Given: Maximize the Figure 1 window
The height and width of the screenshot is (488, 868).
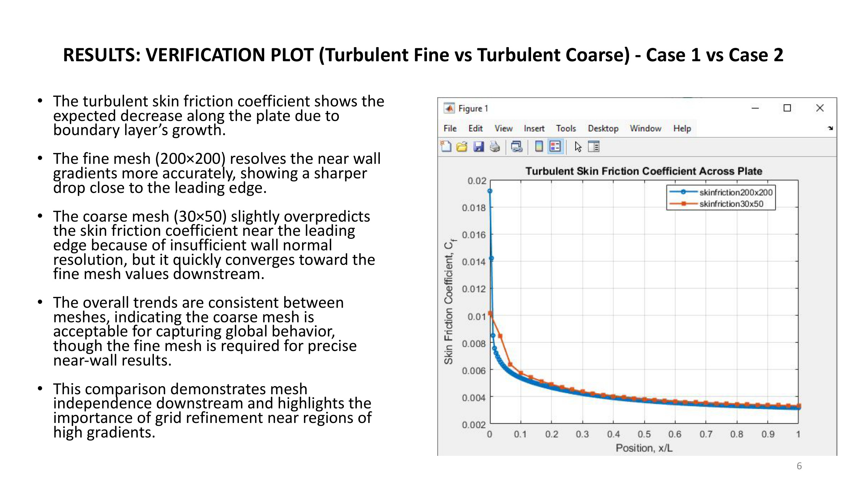Looking at the screenshot, I should click(x=787, y=108).
